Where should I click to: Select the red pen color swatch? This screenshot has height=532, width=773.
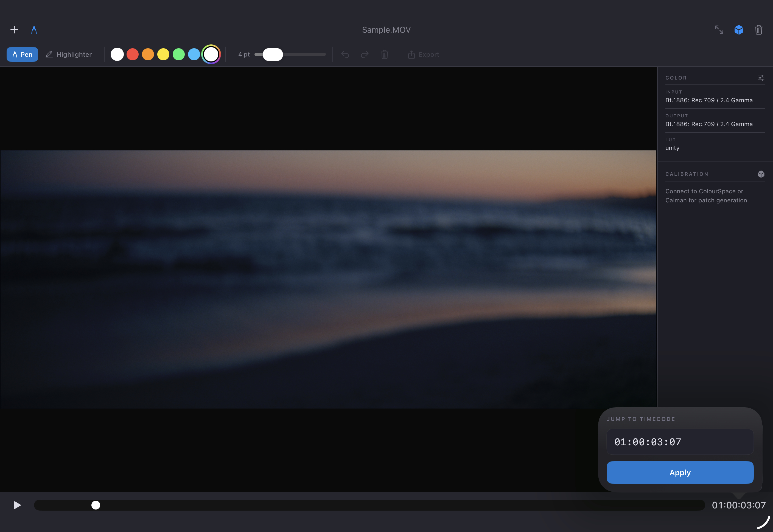132,54
